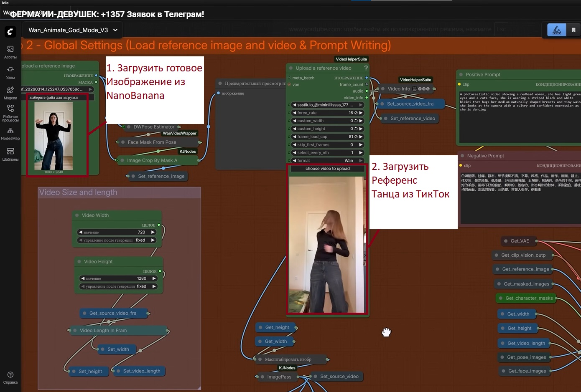Open the ssstik.io video file selector

click(328, 105)
